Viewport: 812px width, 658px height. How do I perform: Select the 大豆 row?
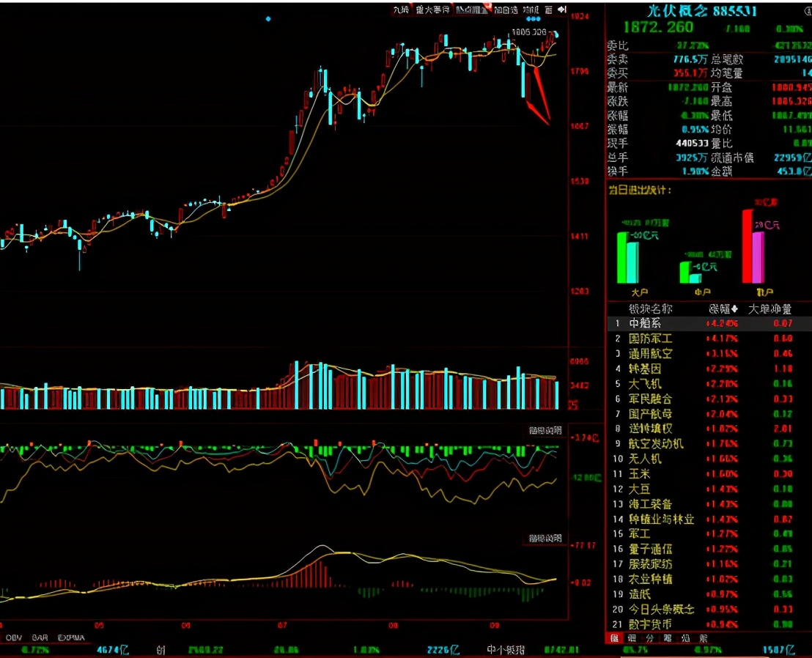709,489
